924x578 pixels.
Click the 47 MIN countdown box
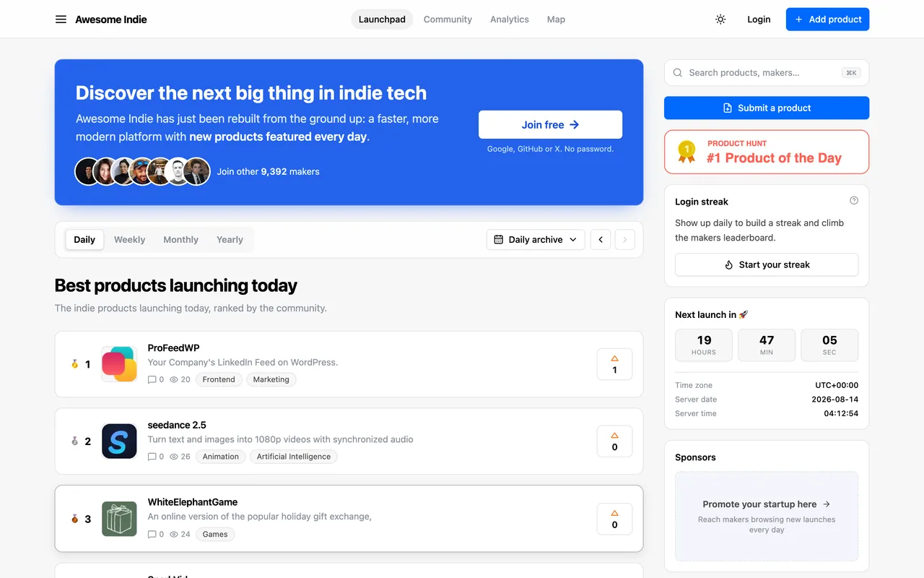pos(767,345)
